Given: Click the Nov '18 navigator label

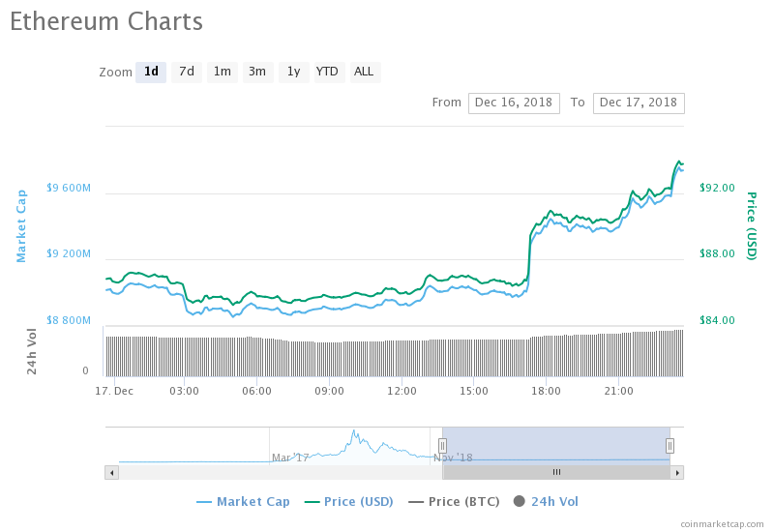Looking at the screenshot, I should click(x=453, y=458).
